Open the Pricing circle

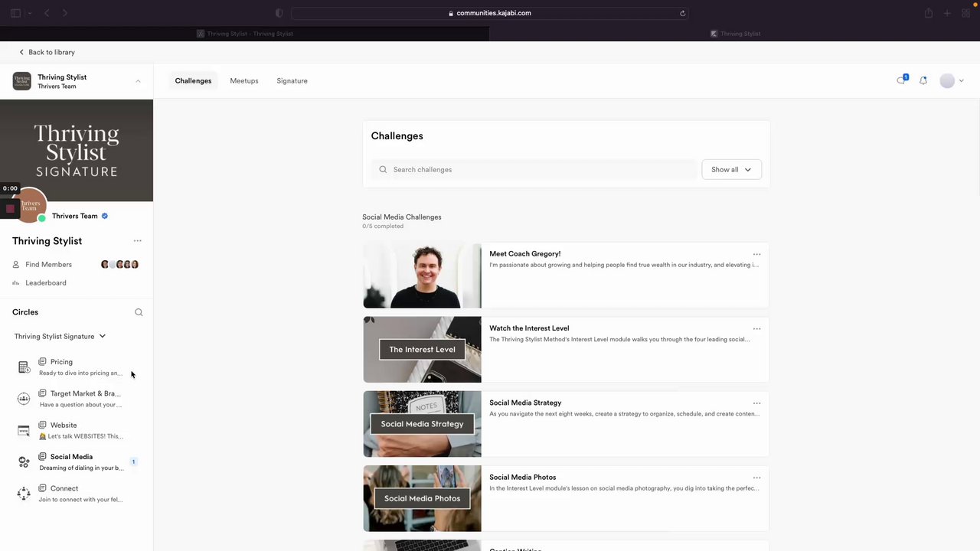coord(77,367)
